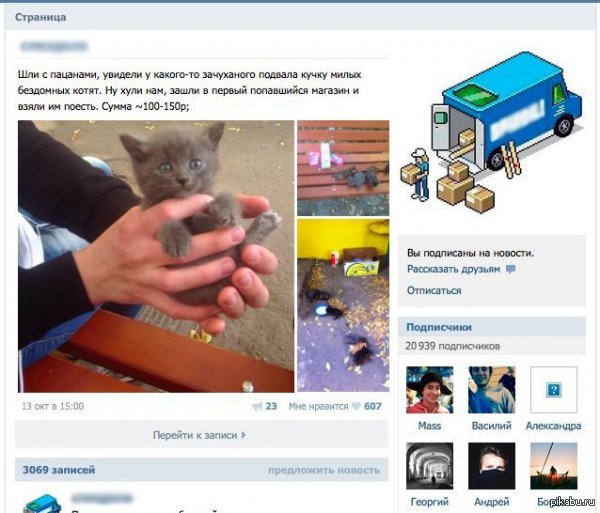Image resolution: width=600 pixels, height=513 pixels.
Task: Open the large gray kitten photo
Action: (156, 256)
